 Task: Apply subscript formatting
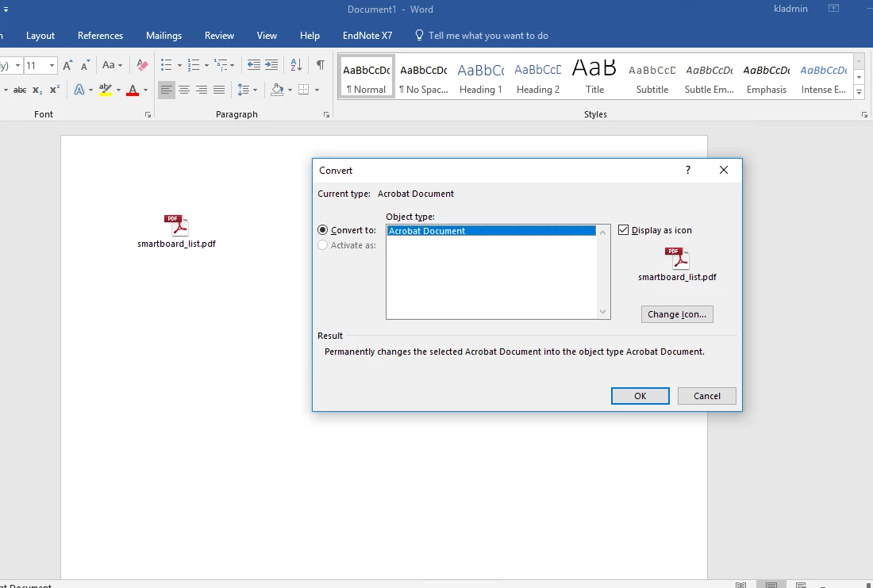[37, 90]
